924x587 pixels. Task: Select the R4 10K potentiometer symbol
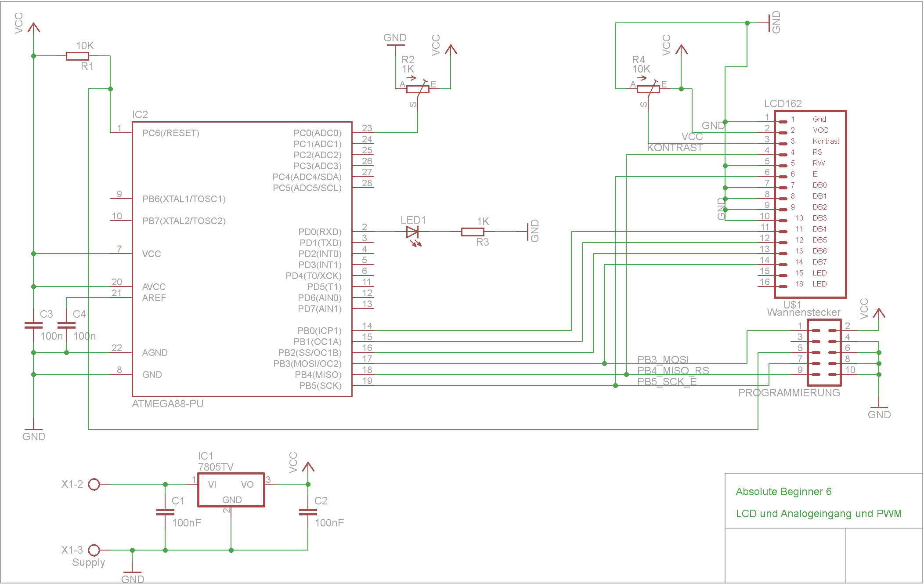point(648,89)
